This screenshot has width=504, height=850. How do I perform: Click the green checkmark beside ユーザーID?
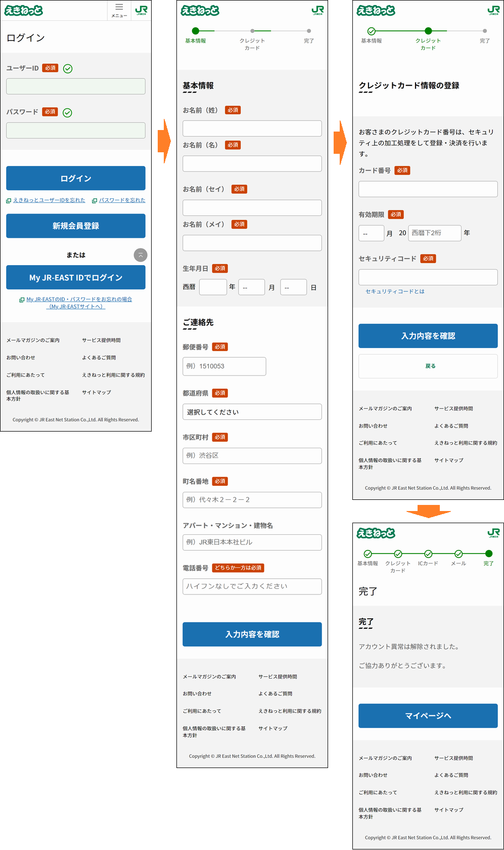click(68, 69)
